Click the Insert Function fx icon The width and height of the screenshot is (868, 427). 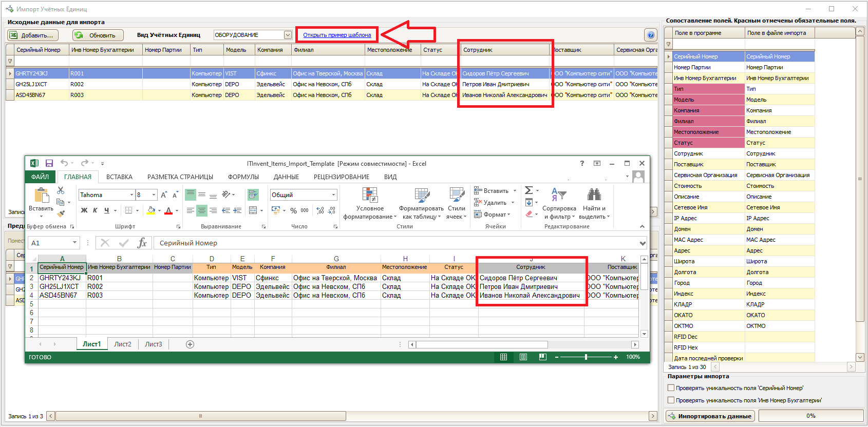[x=142, y=243]
